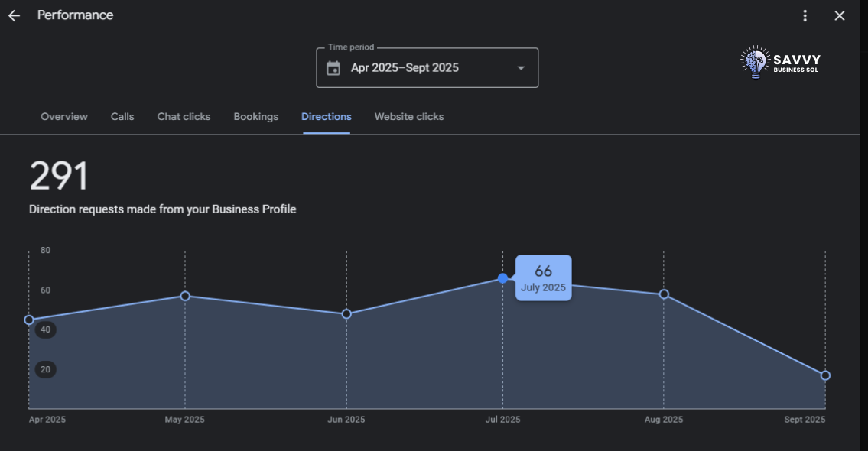Click the Jul 2025 x-axis label
This screenshot has height=451, width=868.
pyautogui.click(x=502, y=420)
